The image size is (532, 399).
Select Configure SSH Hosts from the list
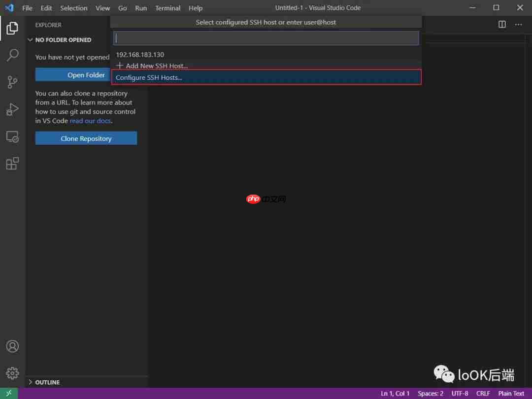[x=149, y=77]
